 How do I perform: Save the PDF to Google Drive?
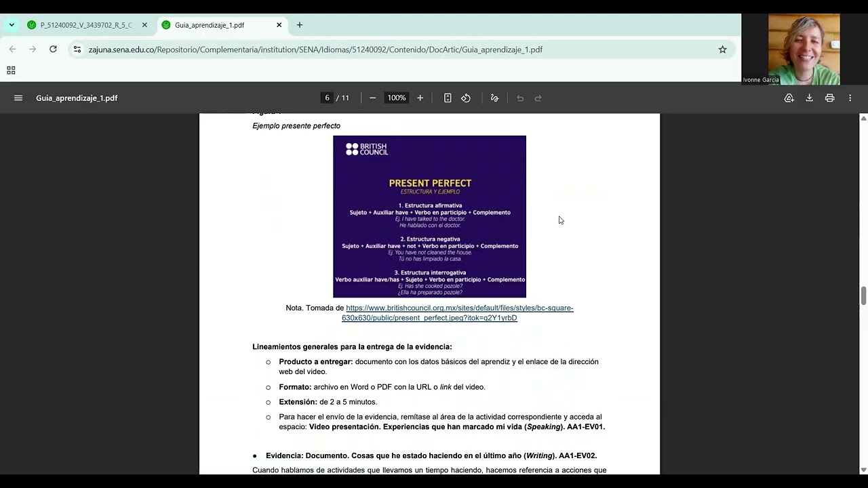point(789,98)
